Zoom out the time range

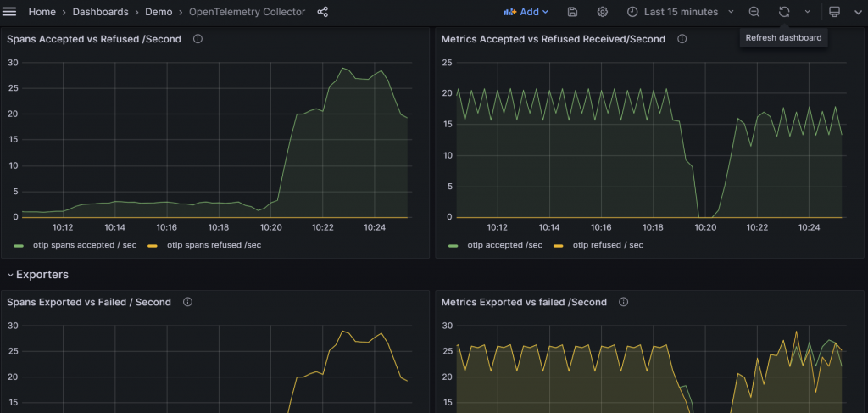pyautogui.click(x=754, y=12)
